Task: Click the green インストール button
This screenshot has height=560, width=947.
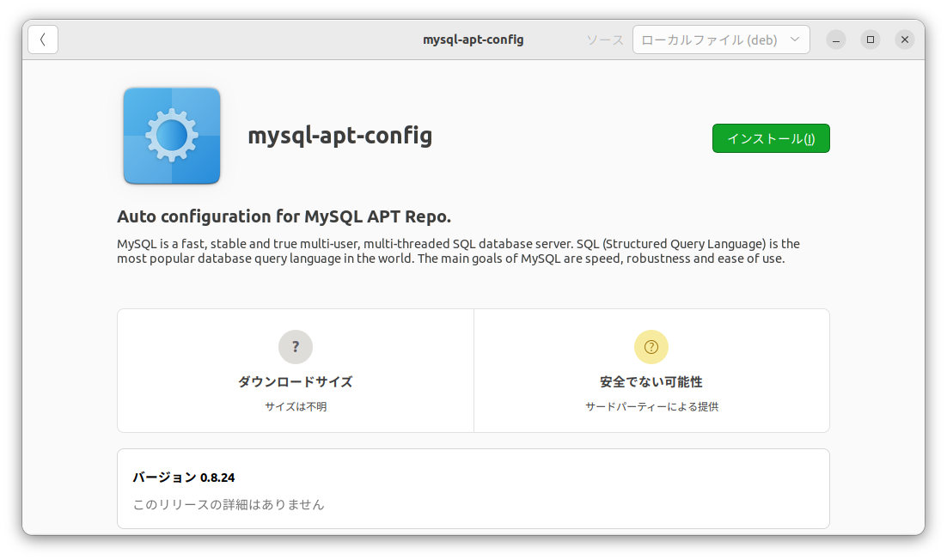Action: tap(771, 138)
